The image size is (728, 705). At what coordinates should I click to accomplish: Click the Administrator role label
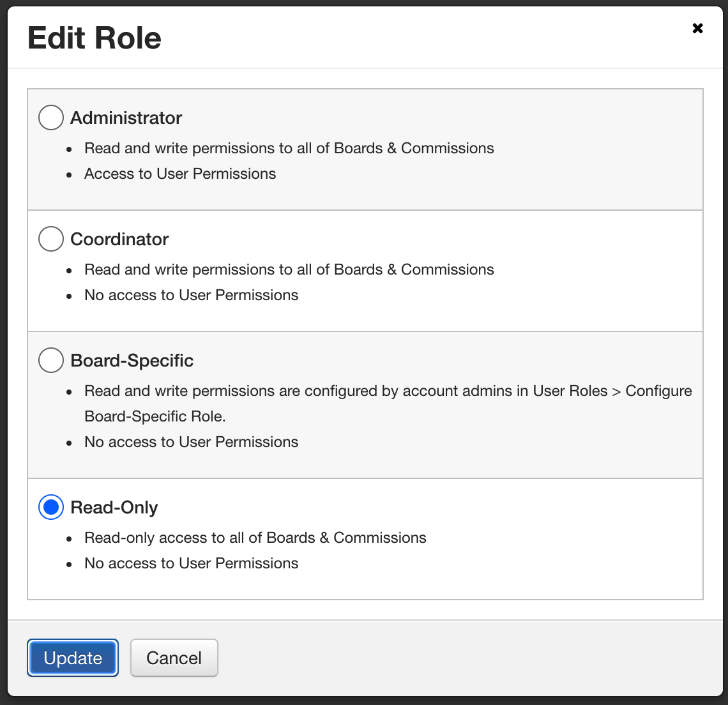point(126,117)
